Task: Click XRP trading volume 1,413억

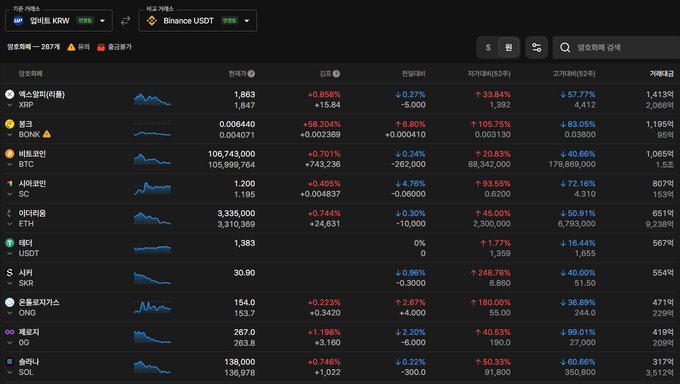Action: point(660,95)
